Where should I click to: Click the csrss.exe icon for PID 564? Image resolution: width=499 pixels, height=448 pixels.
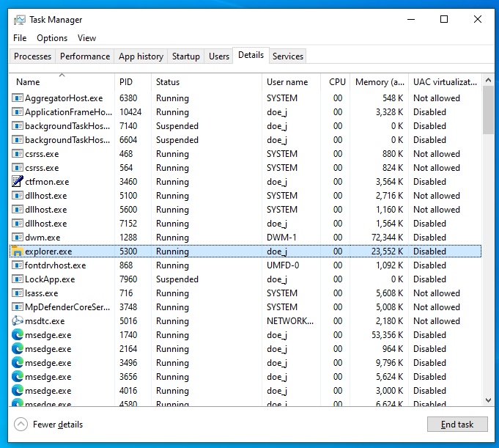pyautogui.click(x=18, y=167)
